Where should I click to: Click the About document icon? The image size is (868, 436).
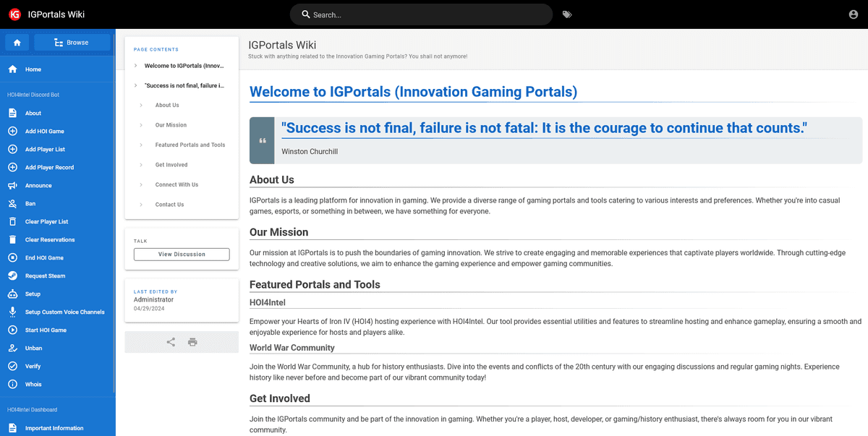12,113
